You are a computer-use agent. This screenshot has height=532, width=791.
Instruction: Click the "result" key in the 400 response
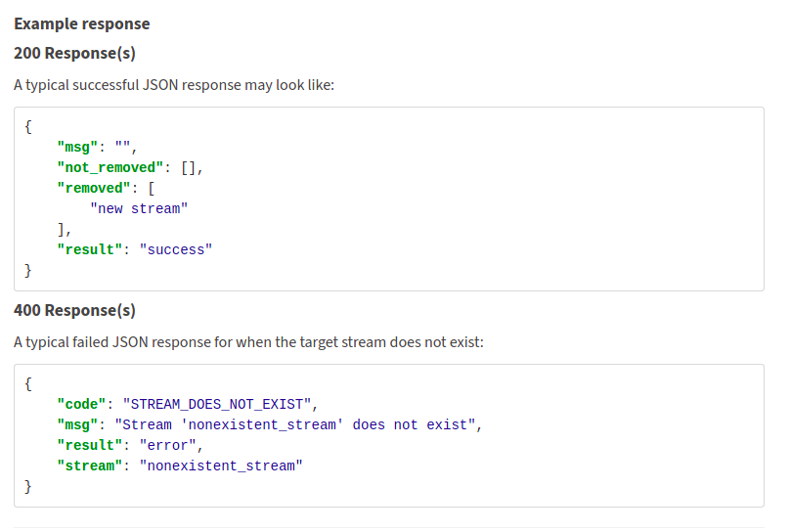point(89,446)
